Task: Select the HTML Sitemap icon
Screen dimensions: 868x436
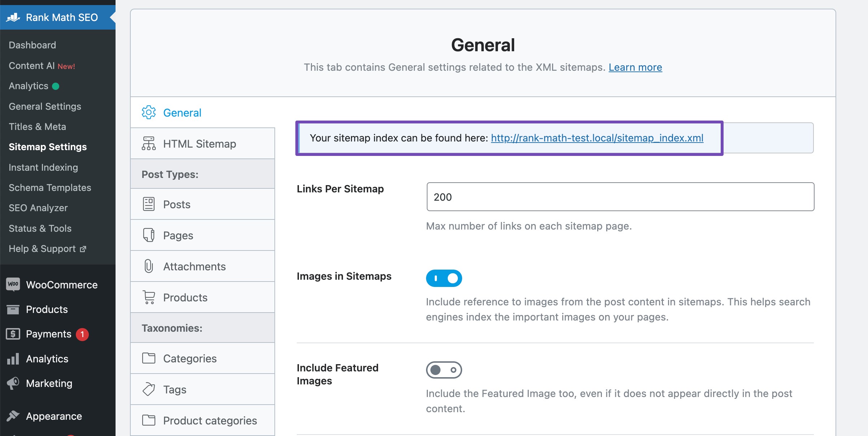Action: click(x=148, y=143)
